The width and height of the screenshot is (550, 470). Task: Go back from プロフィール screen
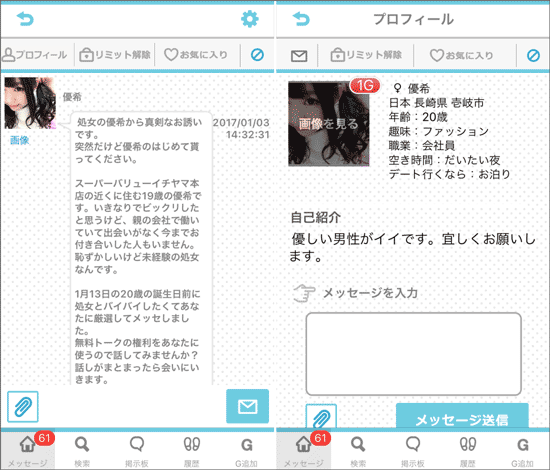point(301,19)
